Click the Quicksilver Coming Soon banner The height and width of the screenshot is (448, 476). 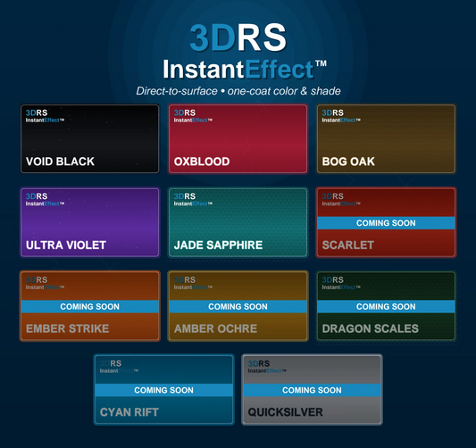312,390
